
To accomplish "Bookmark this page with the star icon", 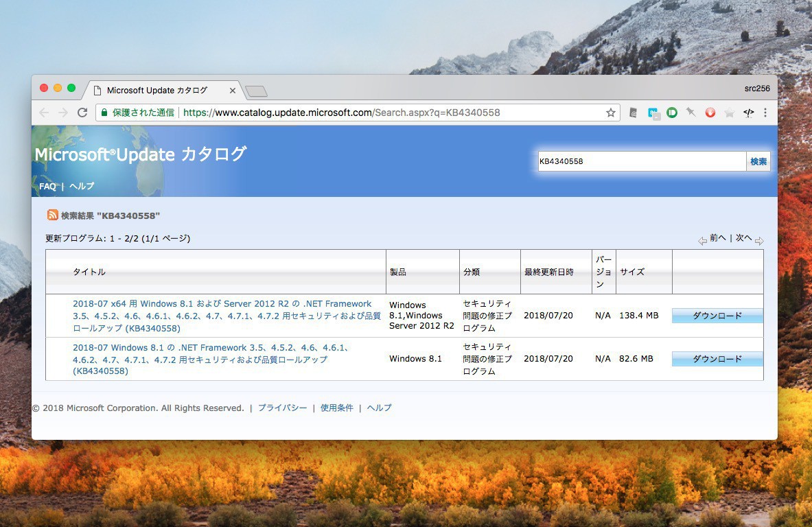I will point(611,113).
